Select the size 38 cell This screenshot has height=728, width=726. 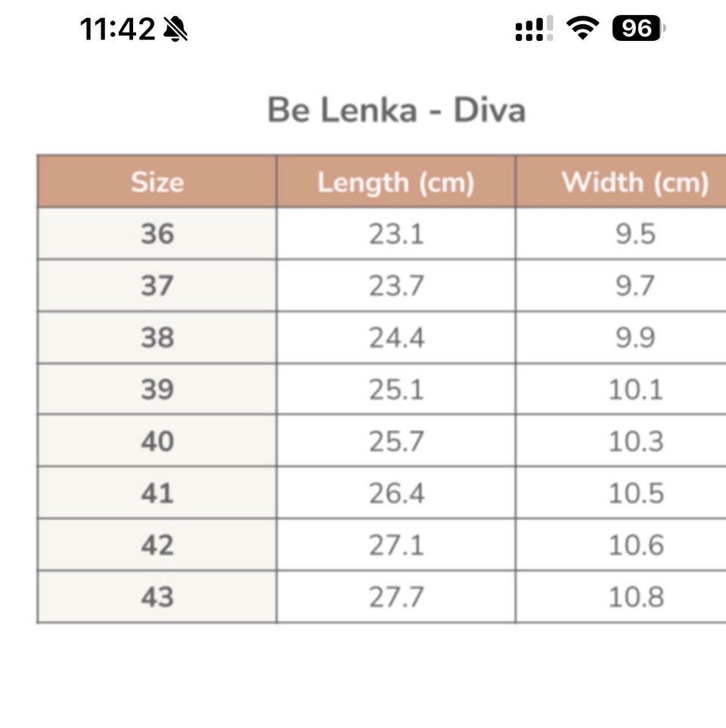point(157,338)
